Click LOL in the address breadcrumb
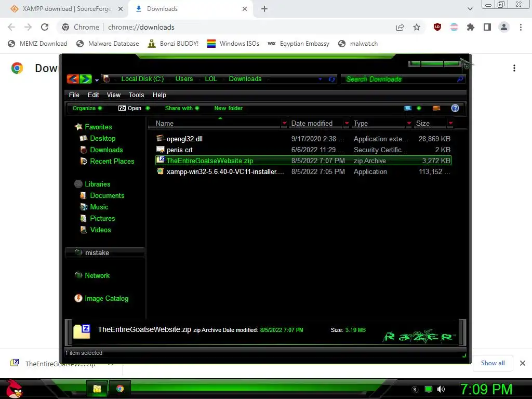Image resolution: width=532 pixels, height=399 pixels. point(211,79)
